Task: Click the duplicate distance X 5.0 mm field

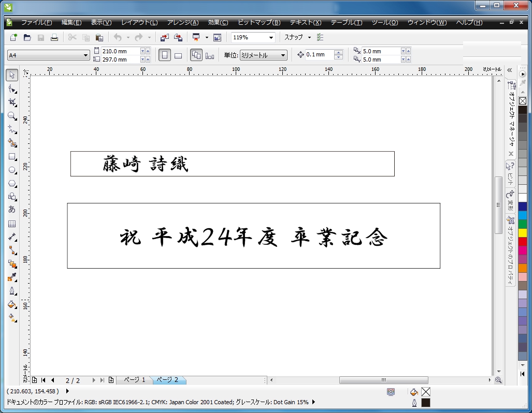Action: (381, 51)
